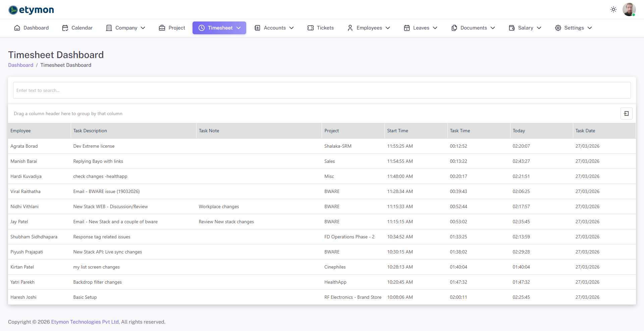Focus the search text input field
This screenshot has width=644, height=331.
(322, 90)
